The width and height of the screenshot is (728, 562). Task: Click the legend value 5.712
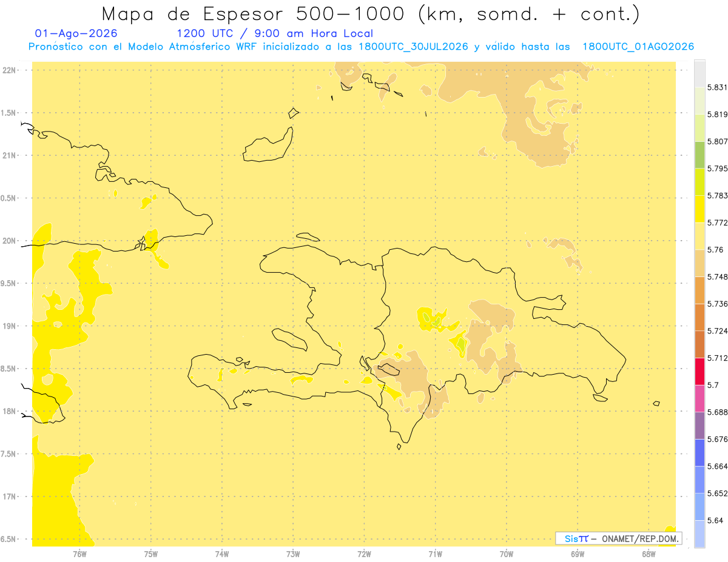click(717, 358)
